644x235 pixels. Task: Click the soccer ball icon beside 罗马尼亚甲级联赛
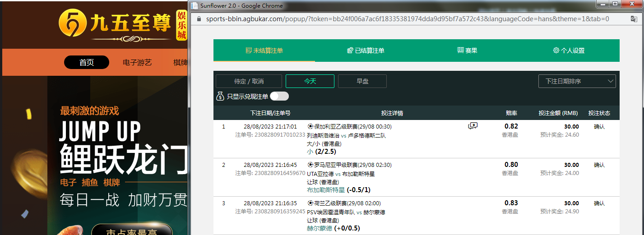pos(310,165)
